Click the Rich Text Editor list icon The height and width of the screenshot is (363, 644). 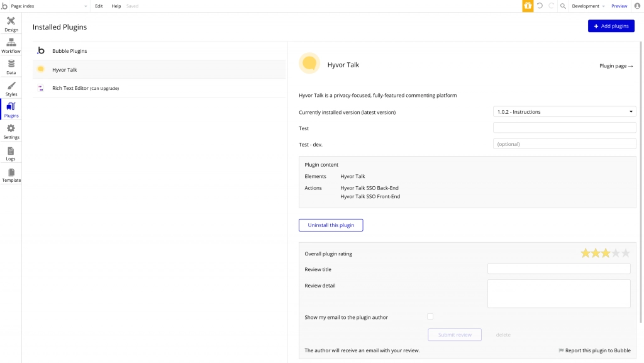tap(41, 87)
